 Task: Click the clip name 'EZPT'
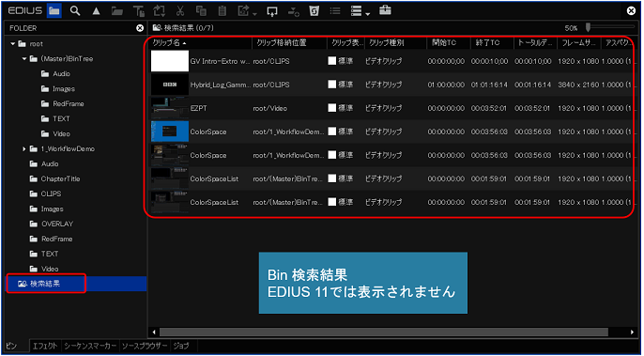pyautogui.click(x=198, y=109)
